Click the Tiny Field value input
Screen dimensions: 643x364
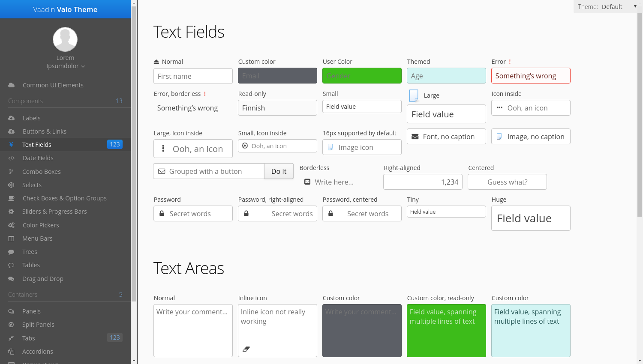(x=446, y=212)
